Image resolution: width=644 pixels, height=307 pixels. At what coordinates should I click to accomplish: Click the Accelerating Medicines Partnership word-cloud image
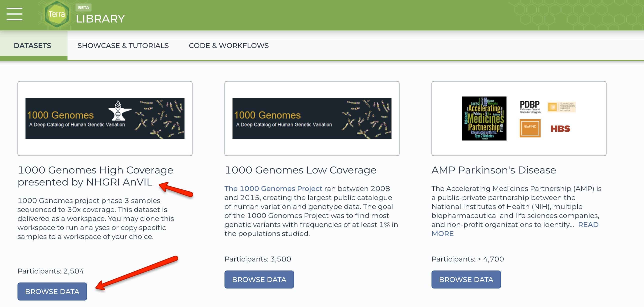click(484, 118)
